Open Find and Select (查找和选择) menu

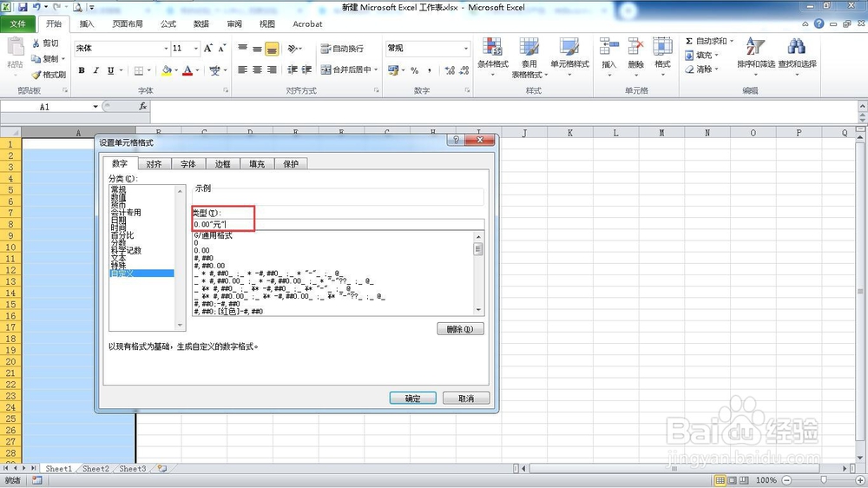(797, 56)
